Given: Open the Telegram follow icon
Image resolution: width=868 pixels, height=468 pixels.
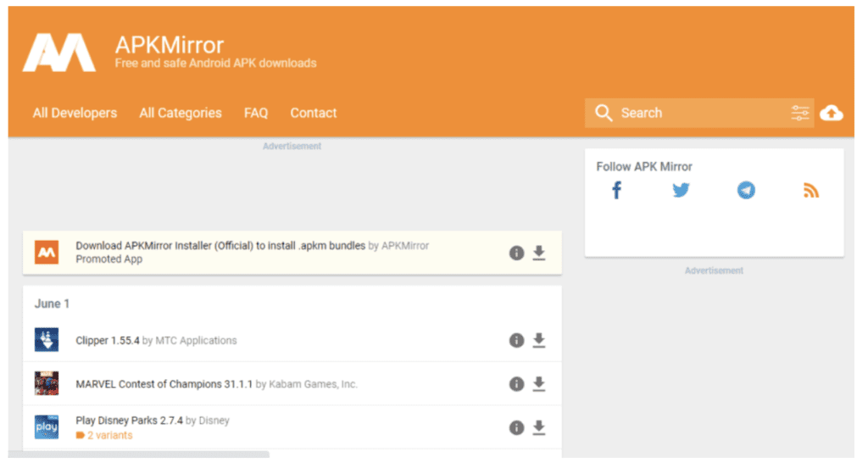Looking at the screenshot, I should coord(746,191).
